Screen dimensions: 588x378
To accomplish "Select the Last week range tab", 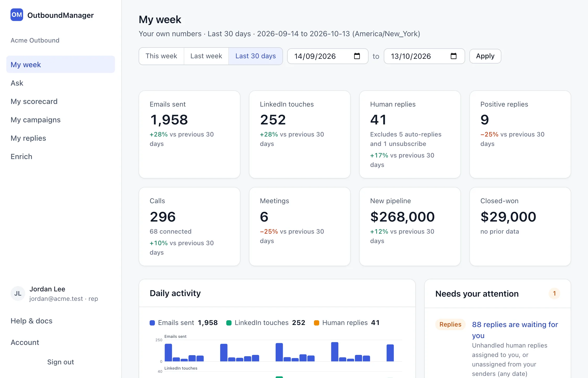I will [206, 56].
